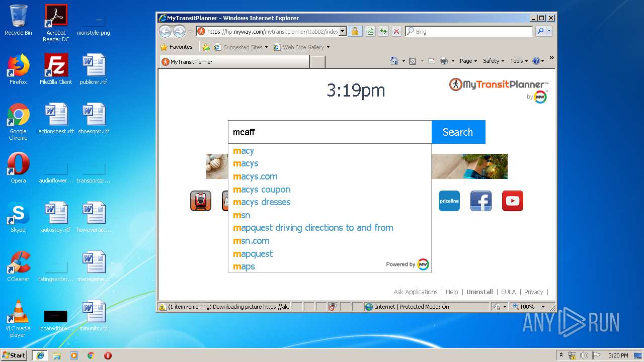
Task: Open the Favorites panel button
Action: pyautogui.click(x=176, y=47)
